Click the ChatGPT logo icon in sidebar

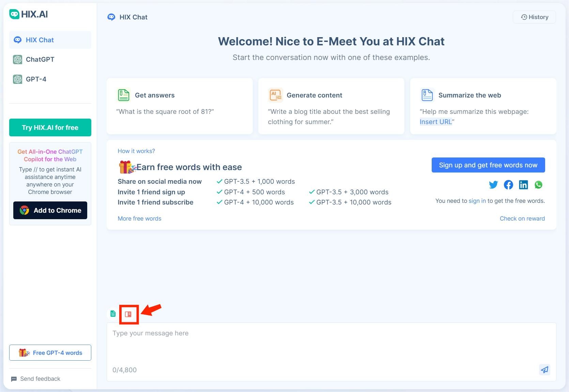18,59
